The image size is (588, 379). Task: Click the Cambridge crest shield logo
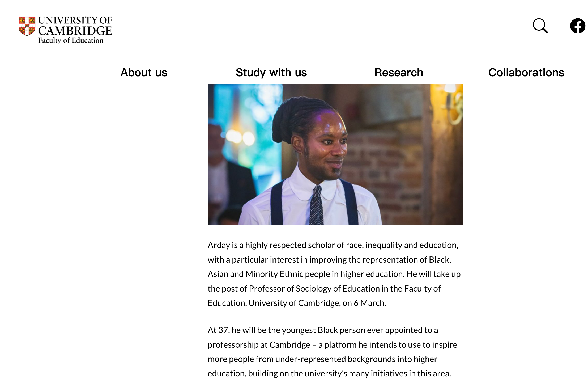pos(27,26)
